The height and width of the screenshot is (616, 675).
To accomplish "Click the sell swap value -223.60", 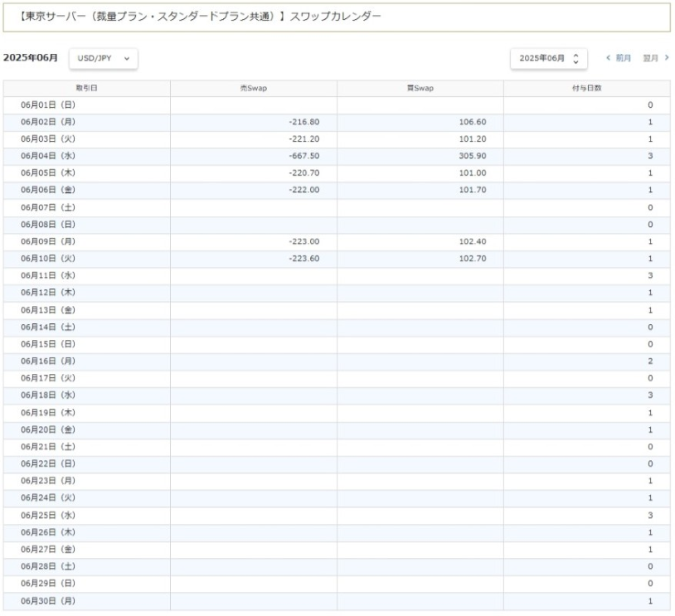I will (304, 259).
